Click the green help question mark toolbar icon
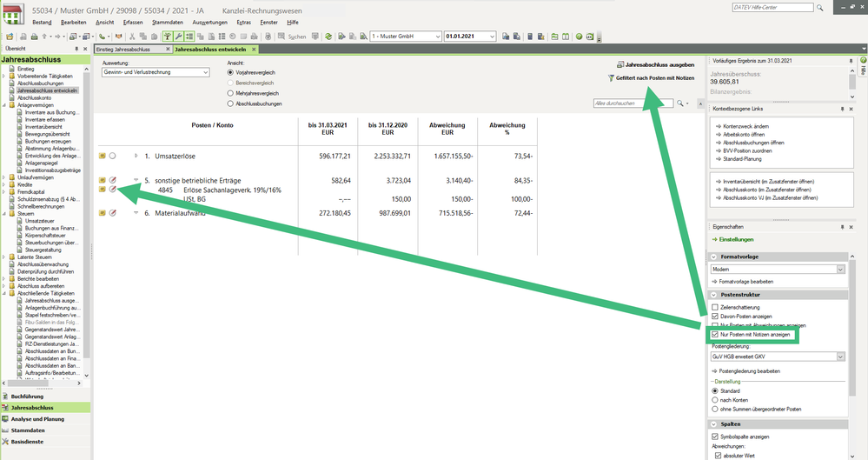 (x=579, y=37)
